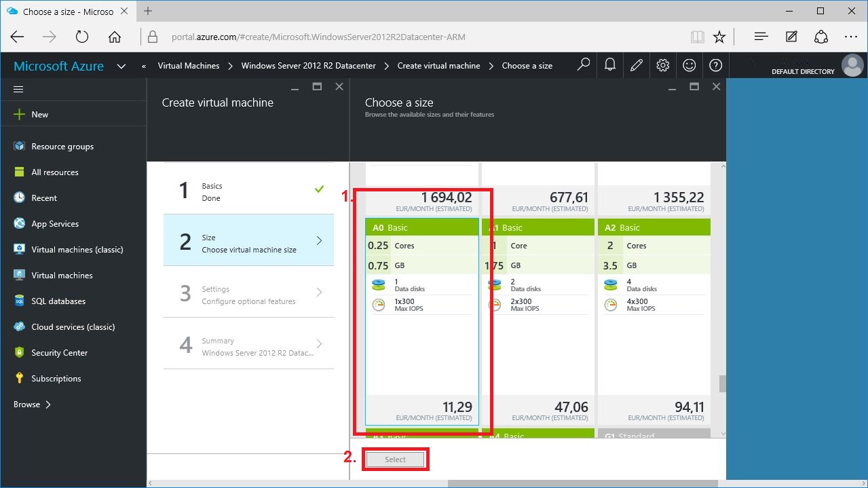Open browser share panel icon

click(821, 37)
